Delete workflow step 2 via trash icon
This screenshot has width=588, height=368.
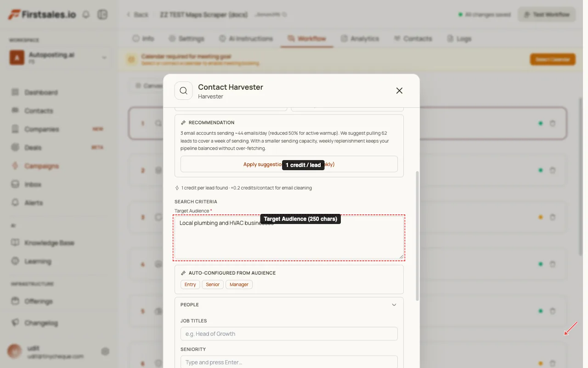coord(553,170)
